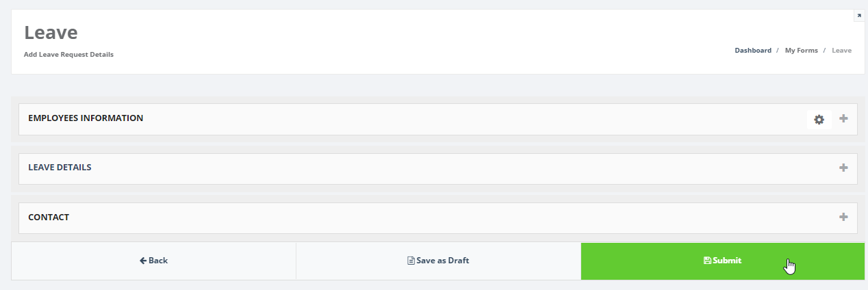Click the left arrow icon on Back

[x=143, y=261]
